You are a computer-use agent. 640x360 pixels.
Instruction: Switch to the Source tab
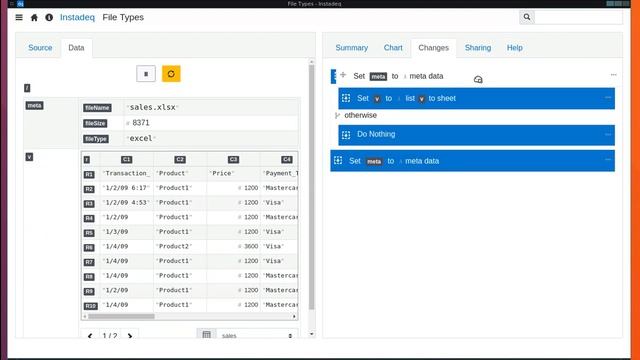click(40, 48)
